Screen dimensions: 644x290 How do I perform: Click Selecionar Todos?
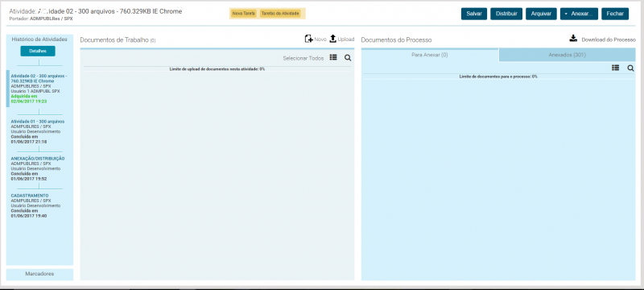(303, 58)
